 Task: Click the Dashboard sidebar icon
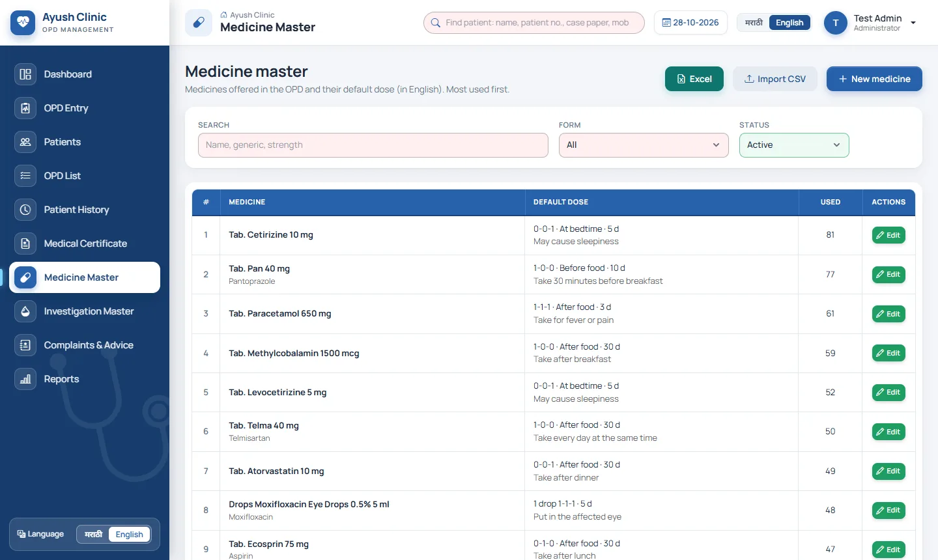click(25, 74)
